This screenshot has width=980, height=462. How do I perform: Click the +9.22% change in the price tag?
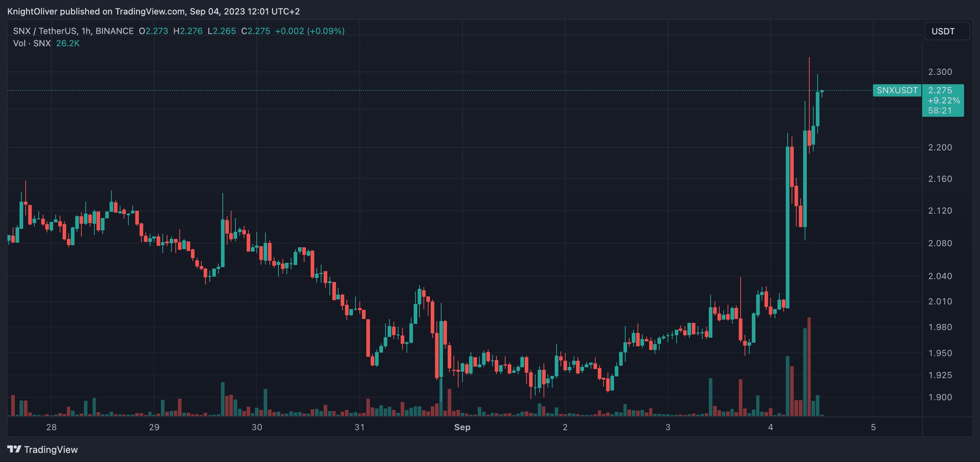point(943,101)
